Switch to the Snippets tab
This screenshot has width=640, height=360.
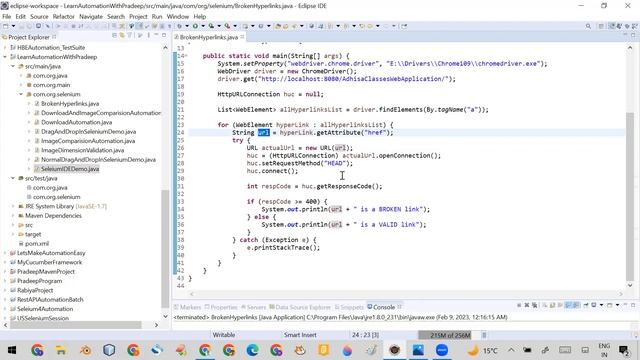point(349,307)
